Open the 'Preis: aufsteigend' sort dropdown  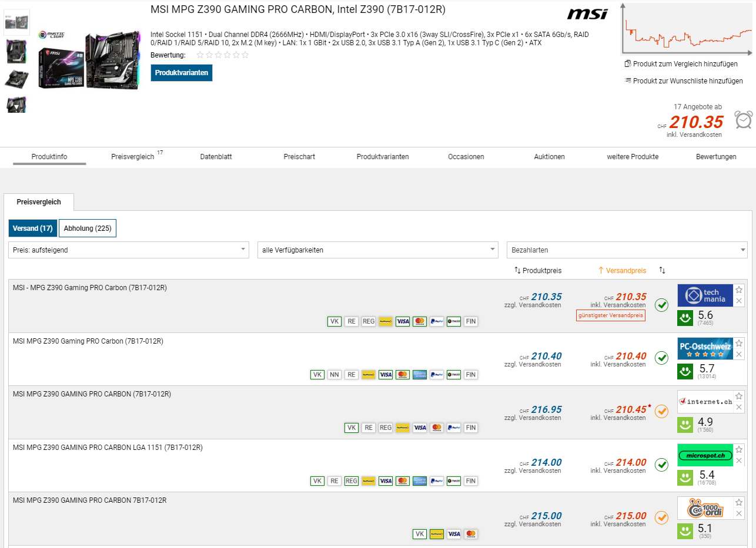pyautogui.click(x=129, y=250)
